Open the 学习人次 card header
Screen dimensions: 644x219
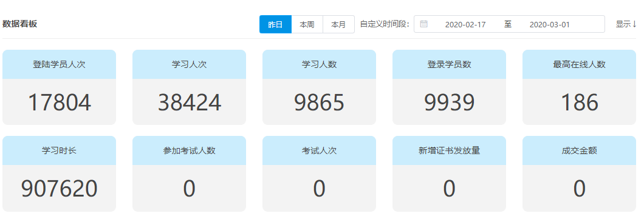click(190, 64)
